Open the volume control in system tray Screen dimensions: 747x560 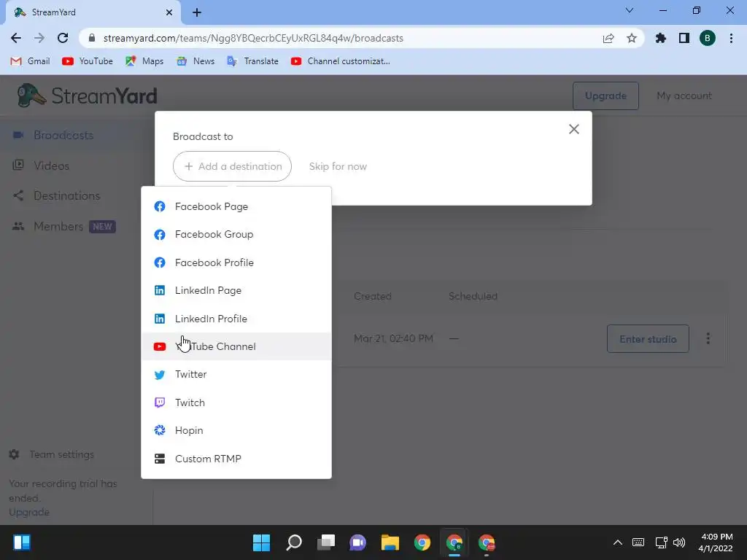coord(679,542)
